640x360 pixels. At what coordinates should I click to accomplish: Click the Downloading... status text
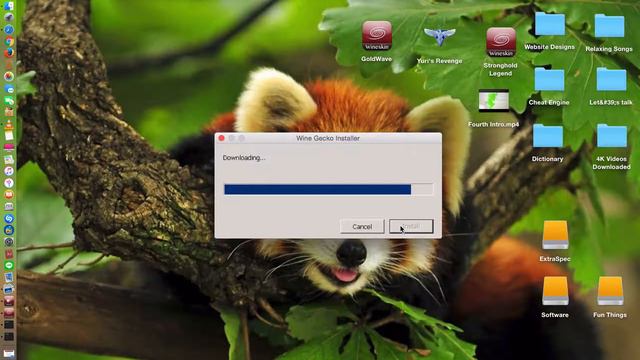(x=244, y=158)
